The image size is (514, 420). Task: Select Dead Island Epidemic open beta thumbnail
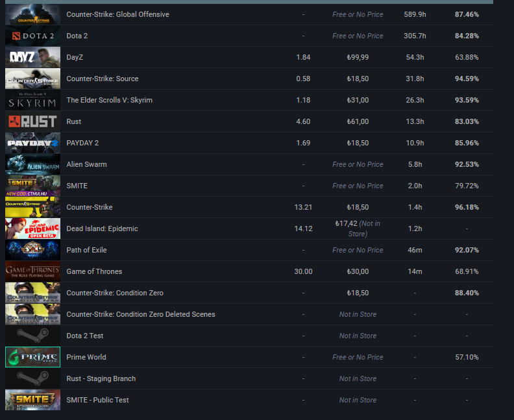point(33,229)
